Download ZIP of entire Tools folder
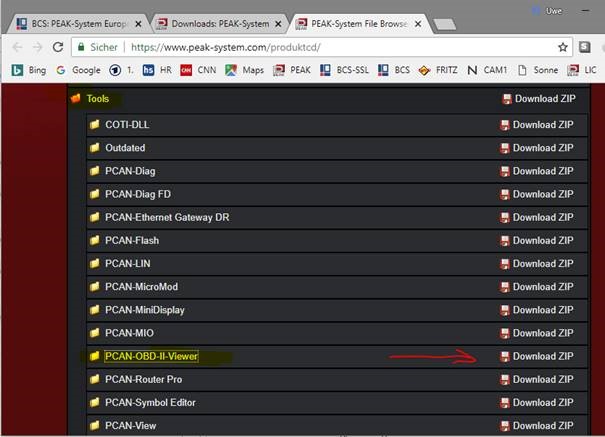Image resolution: width=605 pixels, height=437 pixels. tap(539, 99)
